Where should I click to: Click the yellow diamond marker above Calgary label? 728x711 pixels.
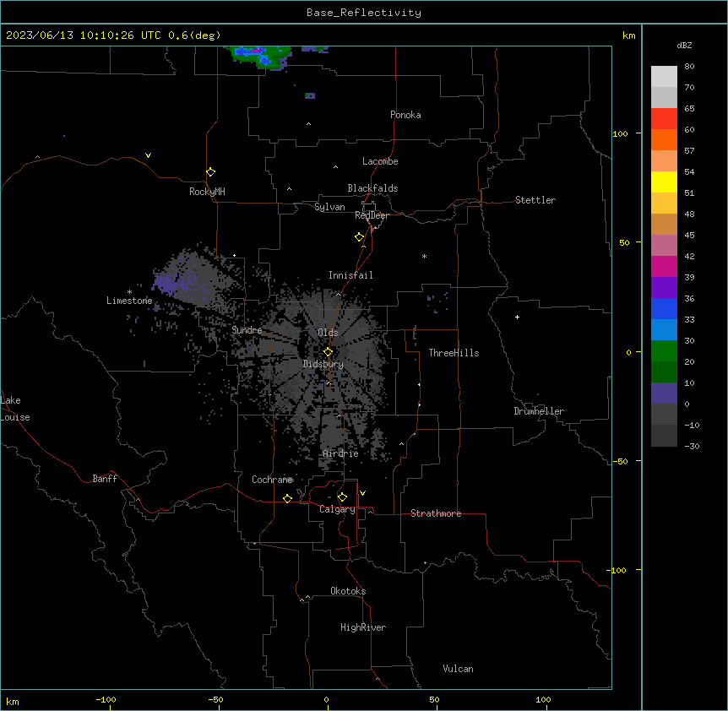point(342,497)
